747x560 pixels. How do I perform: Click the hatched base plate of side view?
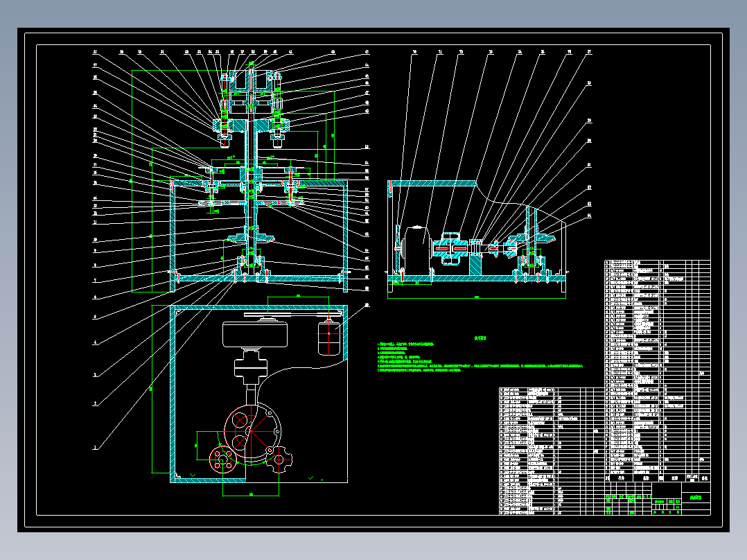pyautogui.click(x=477, y=279)
